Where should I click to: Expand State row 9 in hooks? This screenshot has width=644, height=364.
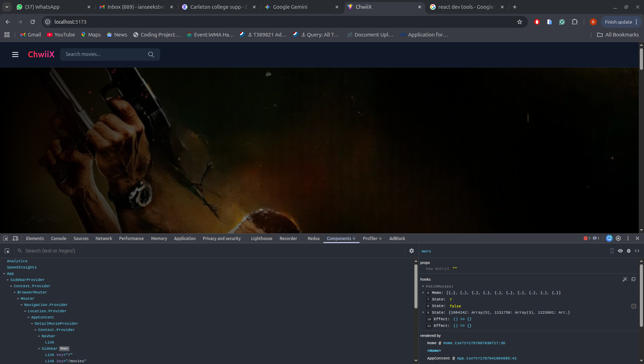[423, 312]
